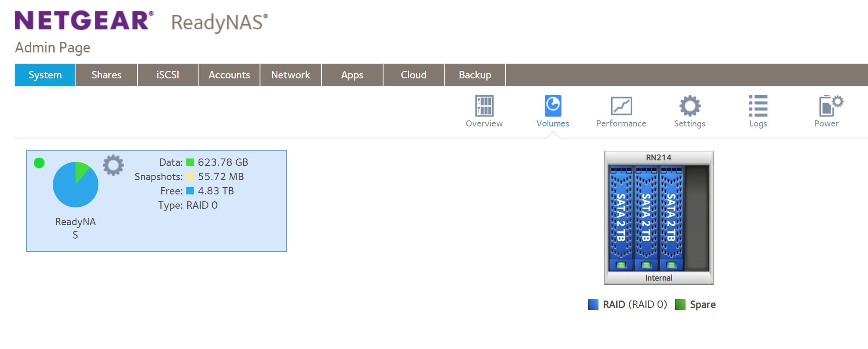Click the green Spare legend swatch

(x=680, y=305)
